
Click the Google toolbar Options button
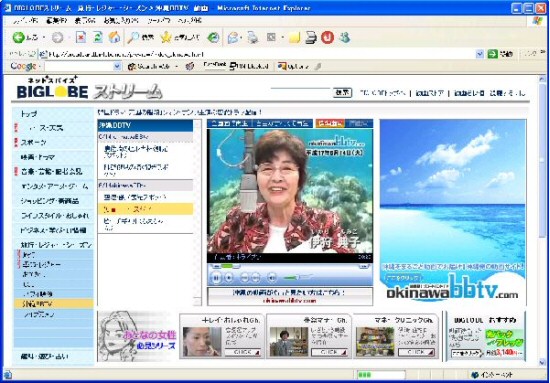[293, 66]
